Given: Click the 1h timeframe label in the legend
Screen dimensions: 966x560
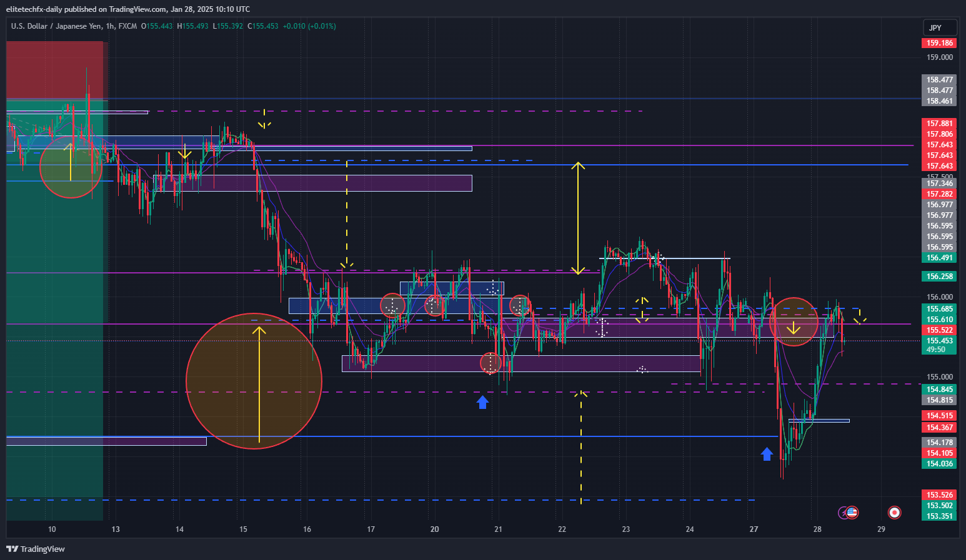Looking at the screenshot, I should pos(111,26).
